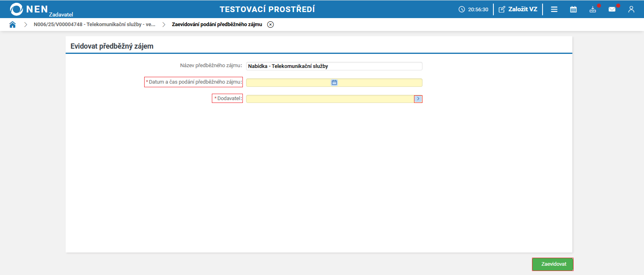Open the messages envelope icon

tap(612, 9)
